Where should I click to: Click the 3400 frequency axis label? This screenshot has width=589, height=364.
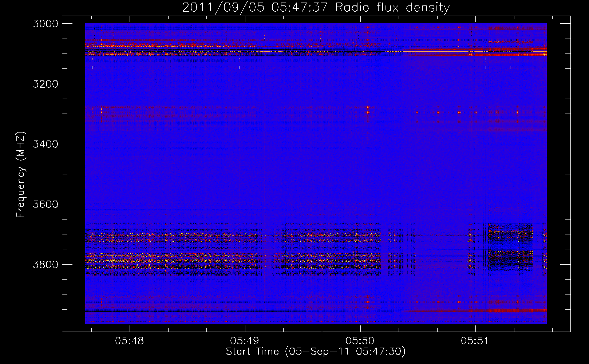[46, 144]
